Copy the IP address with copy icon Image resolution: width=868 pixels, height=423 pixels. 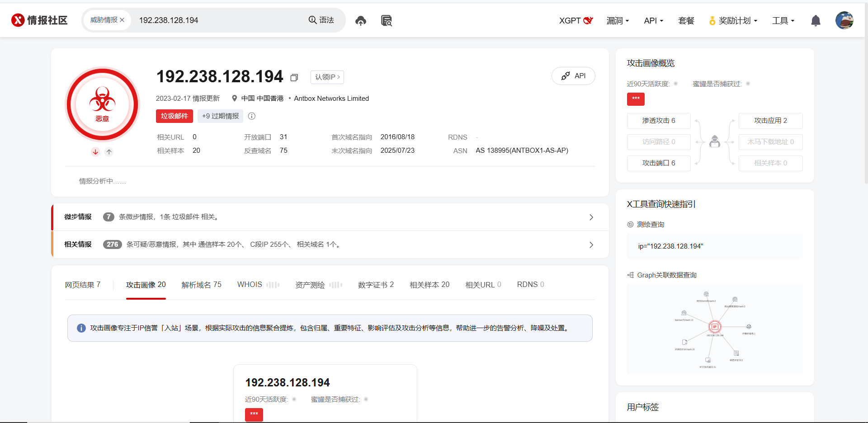point(294,78)
